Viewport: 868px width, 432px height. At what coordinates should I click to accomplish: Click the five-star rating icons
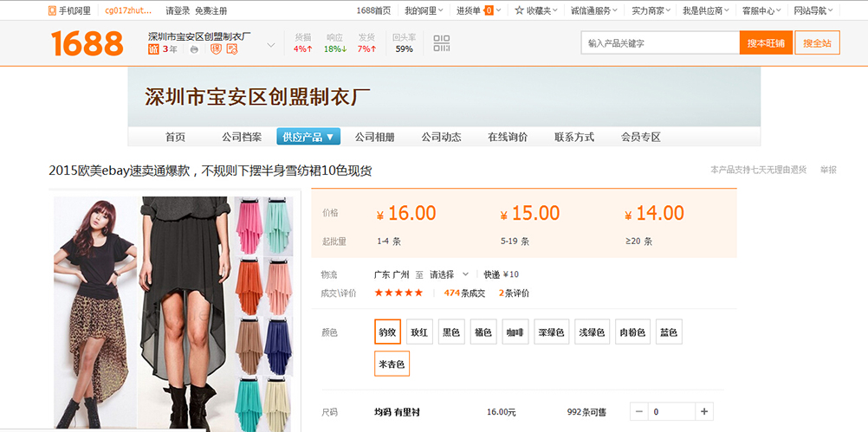click(x=398, y=293)
